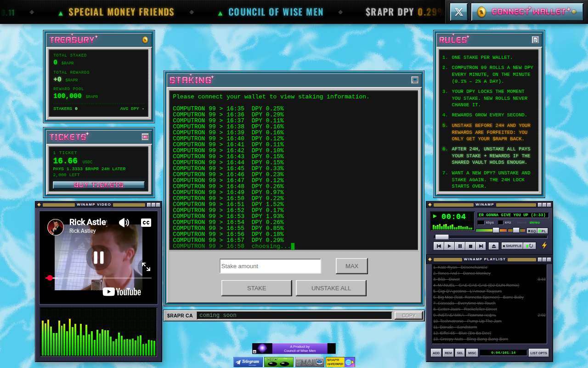Focus the Stake amount input field
Viewport: 588px width, 368px height.
[x=270, y=266]
